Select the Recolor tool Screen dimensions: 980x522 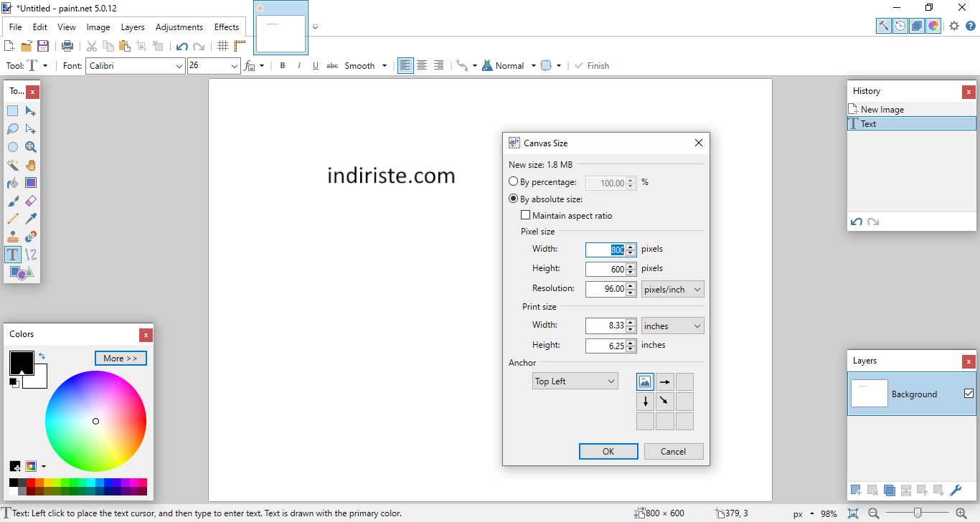[x=31, y=237]
